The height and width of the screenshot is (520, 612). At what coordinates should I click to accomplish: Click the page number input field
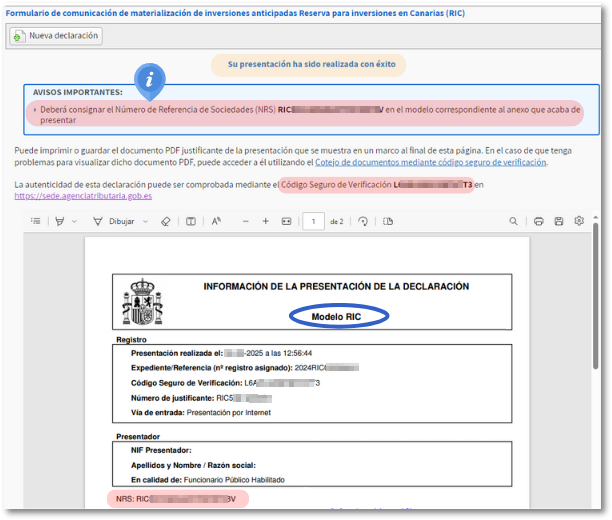(313, 221)
